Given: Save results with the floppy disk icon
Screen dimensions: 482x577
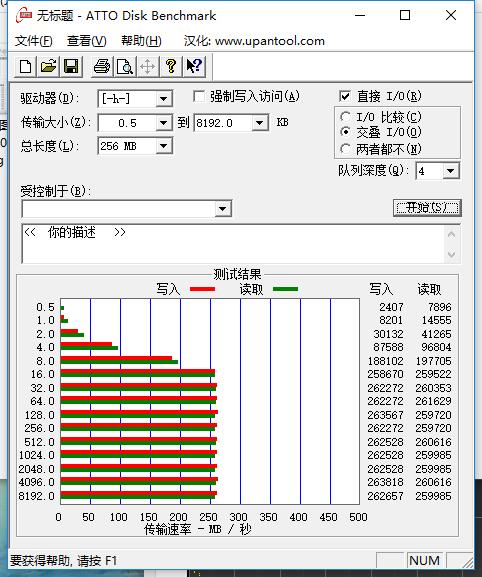Looking at the screenshot, I should [x=71, y=67].
